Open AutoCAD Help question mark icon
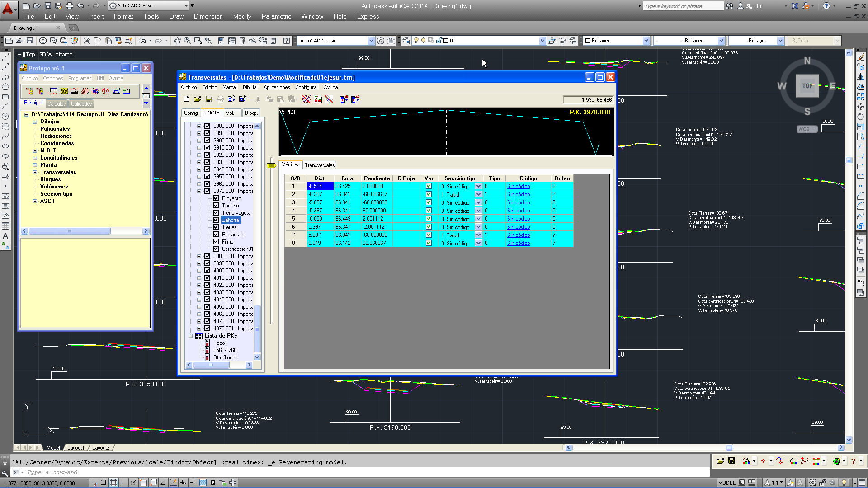This screenshot has width=868, height=488. click(x=287, y=41)
